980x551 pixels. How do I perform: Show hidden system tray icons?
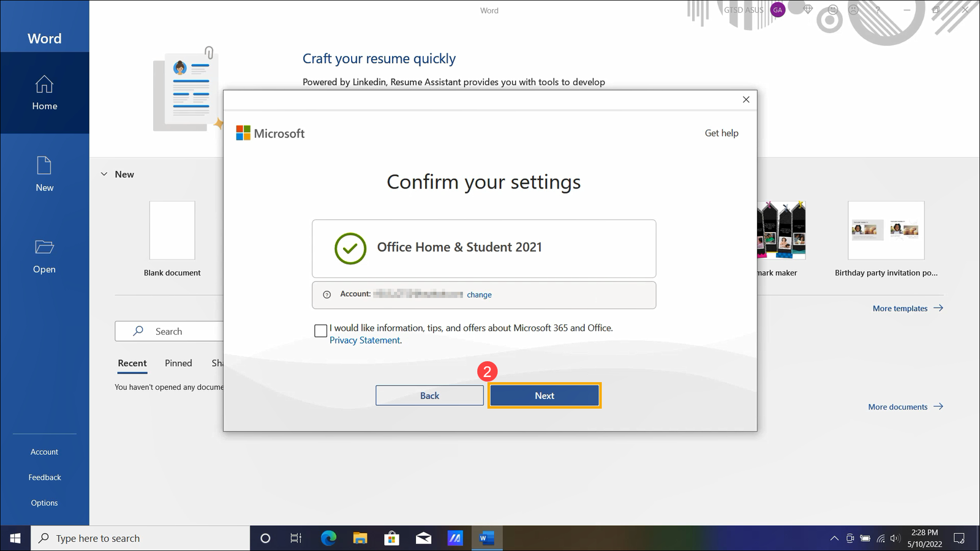(x=834, y=538)
